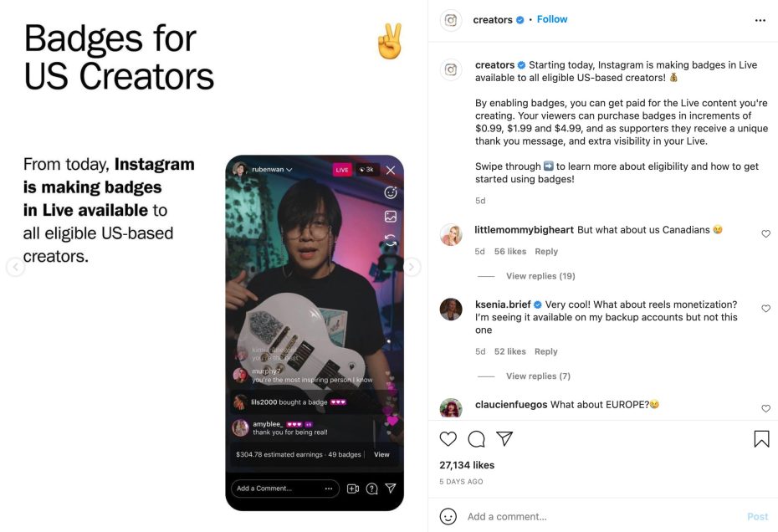Image resolution: width=778 pixels, height=532 pixels.
Task: Close the Live stream with the X icon
Action: click(x=390, y=171)
